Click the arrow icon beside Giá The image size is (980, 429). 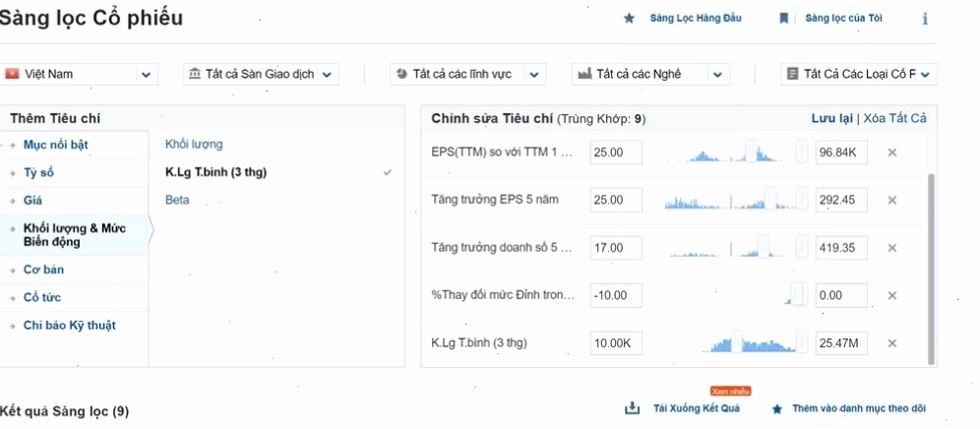[13, 201]
